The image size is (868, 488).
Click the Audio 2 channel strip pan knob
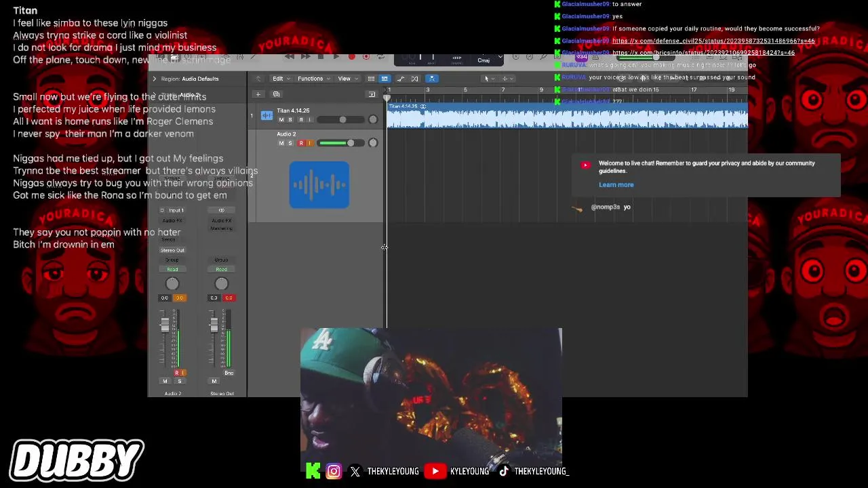click(x=172, y=284)
